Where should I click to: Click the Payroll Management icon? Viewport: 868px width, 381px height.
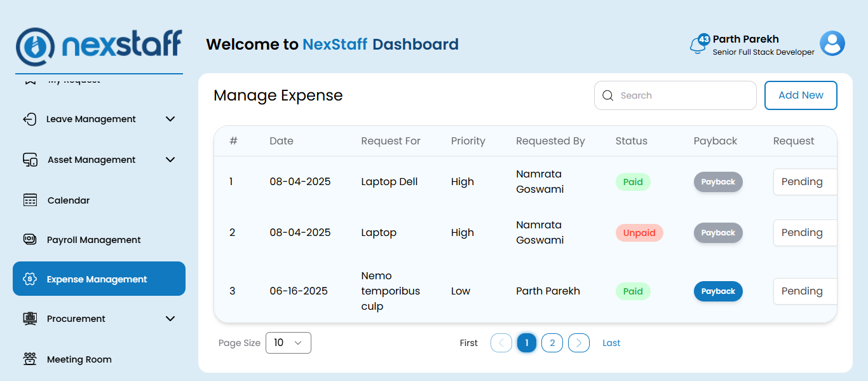[x=30, y=240]
